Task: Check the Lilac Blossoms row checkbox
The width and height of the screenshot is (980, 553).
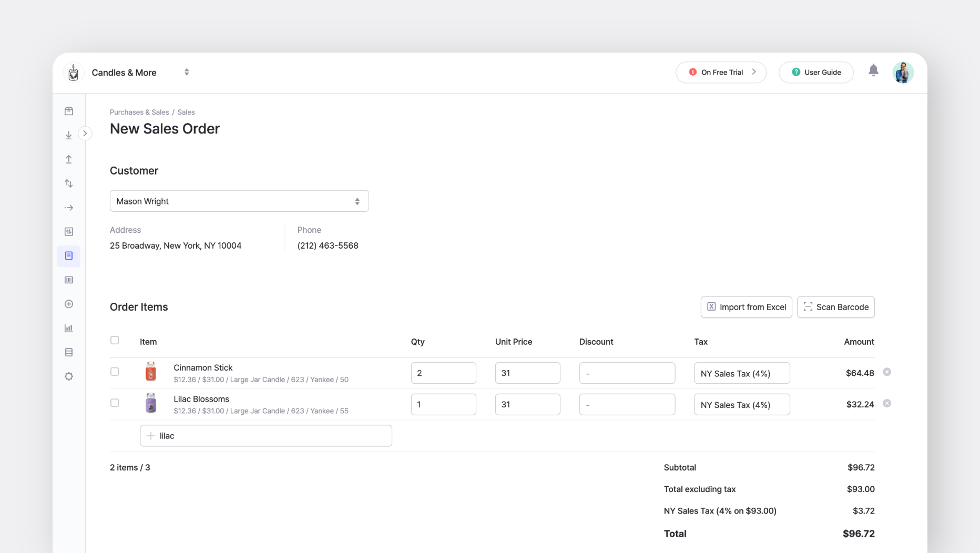Action: tap(114, 403)
